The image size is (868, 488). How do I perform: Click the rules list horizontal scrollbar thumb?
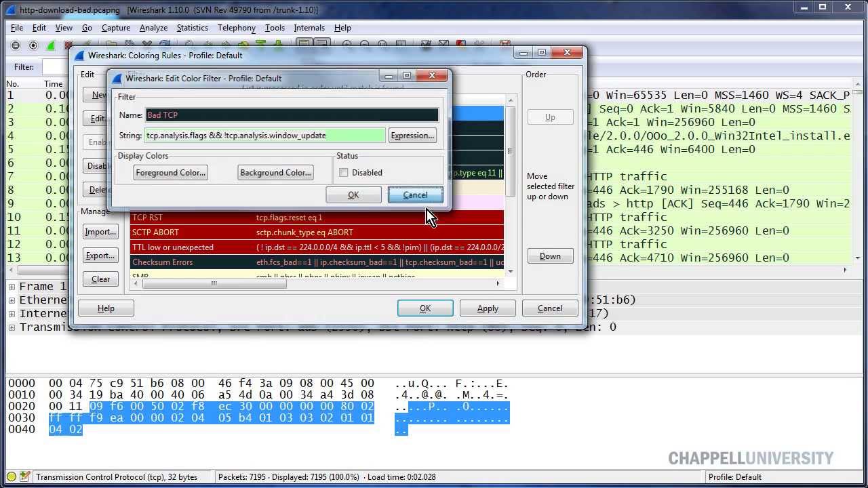point(214,283)
